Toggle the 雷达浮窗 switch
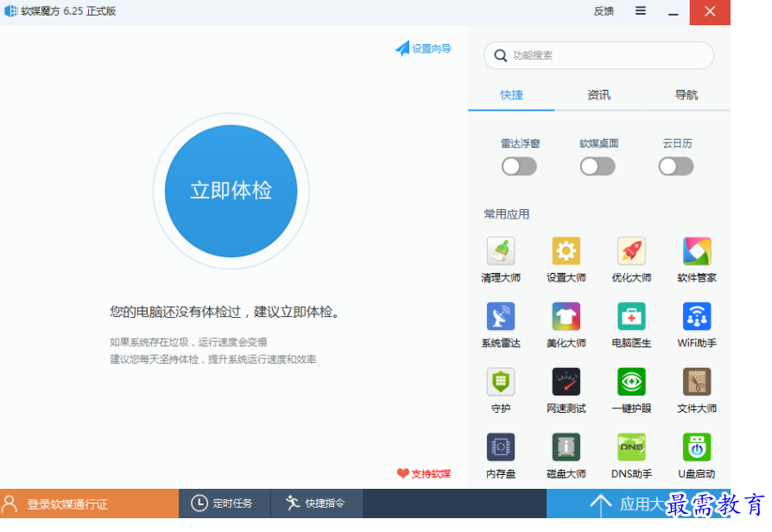Screen dimensions: 772x532 click(x=520, y=167)
